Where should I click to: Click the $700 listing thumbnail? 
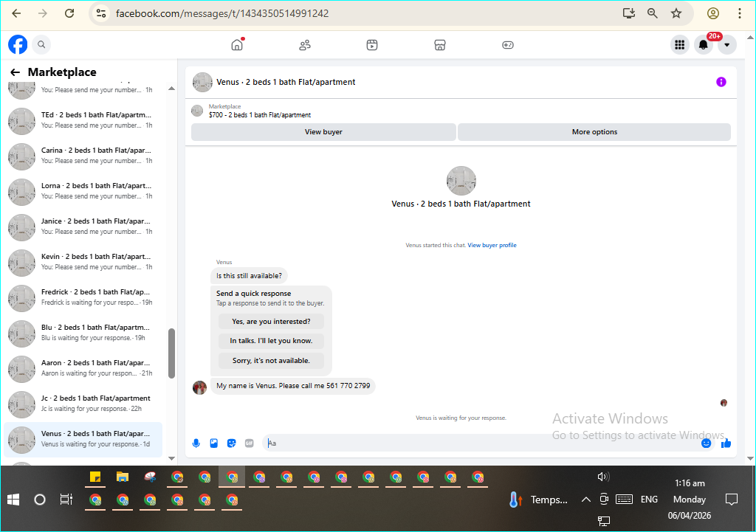(197, 111)
